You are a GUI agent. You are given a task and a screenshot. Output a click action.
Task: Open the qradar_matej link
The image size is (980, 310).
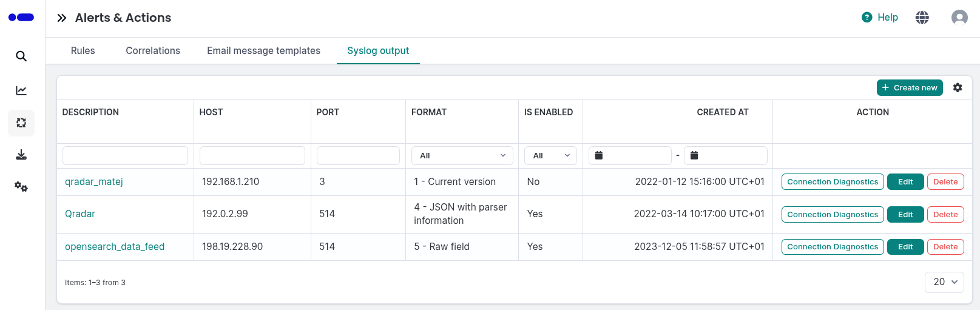point(94,182)
